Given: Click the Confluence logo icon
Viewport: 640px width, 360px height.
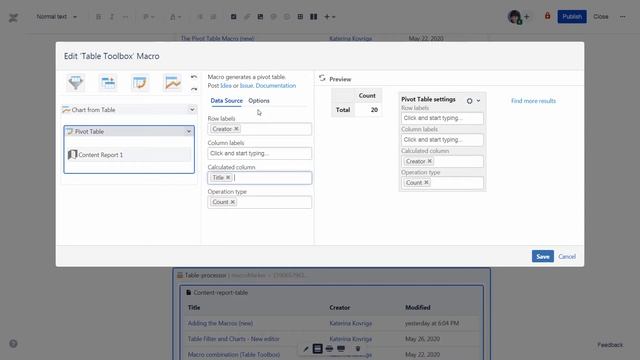Looking at the screenshot, I should [13, 18].
